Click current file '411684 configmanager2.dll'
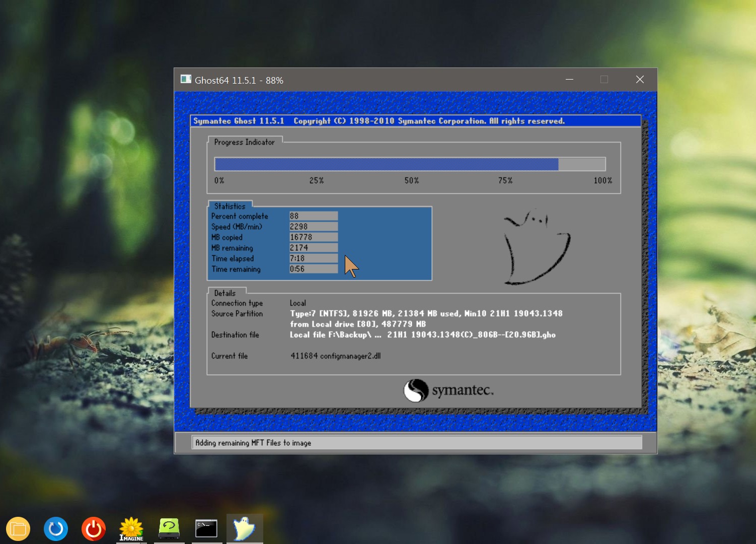756x544 pixels. click(336, 356)
